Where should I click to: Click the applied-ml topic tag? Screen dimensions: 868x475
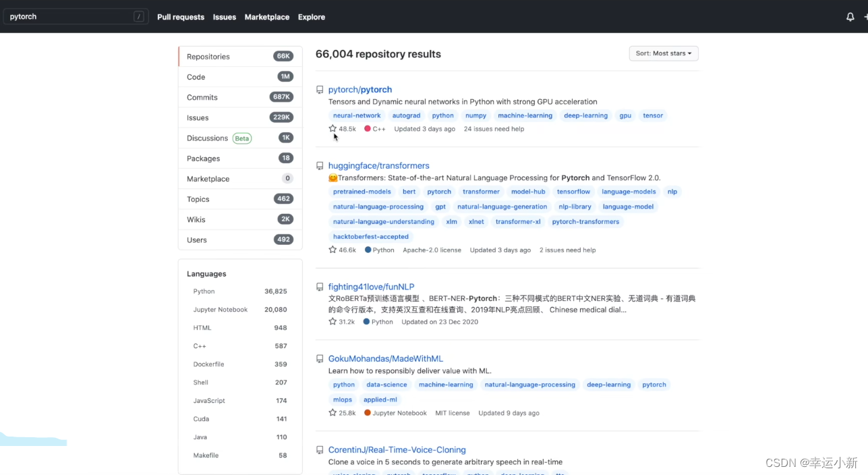click(x=380, y=399)
